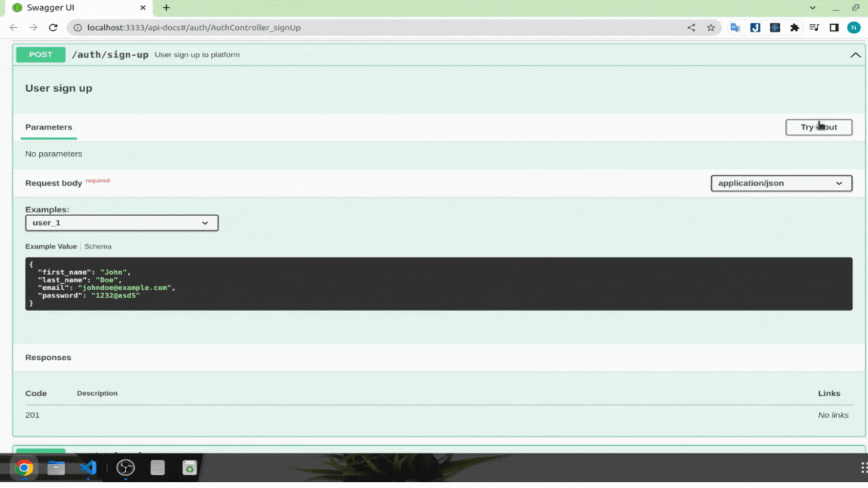
Task: Click the site information icon in address bar
Action: [78, 28]
